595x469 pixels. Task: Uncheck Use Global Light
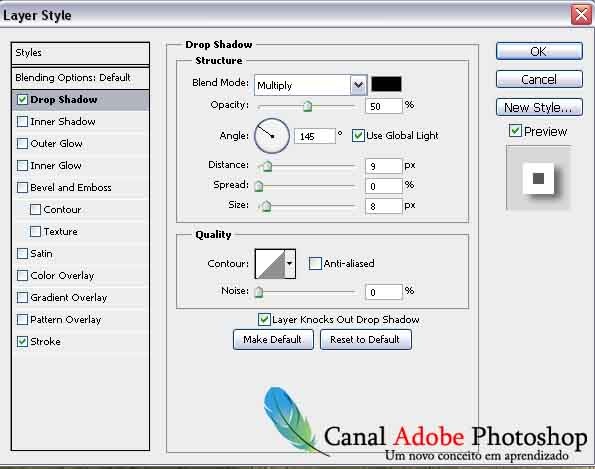pos(358,135)
